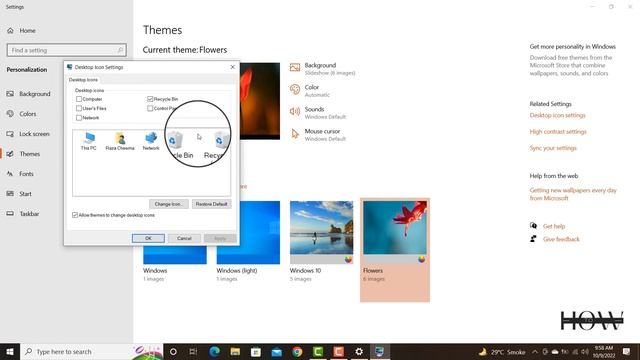Open the taskbar clock and date
640x360 pixels.
click(604, 351)
